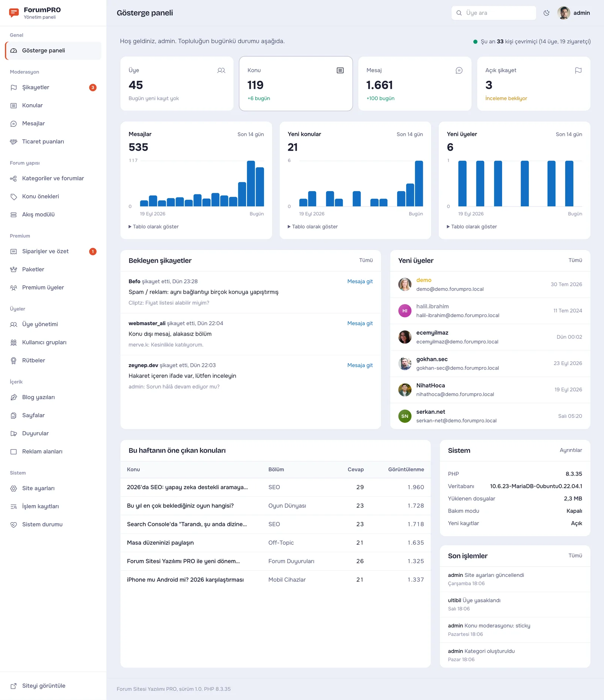This screenshot has height=700, width=604.
Task: Open admin profile avatar
Action: click(564, 13)
